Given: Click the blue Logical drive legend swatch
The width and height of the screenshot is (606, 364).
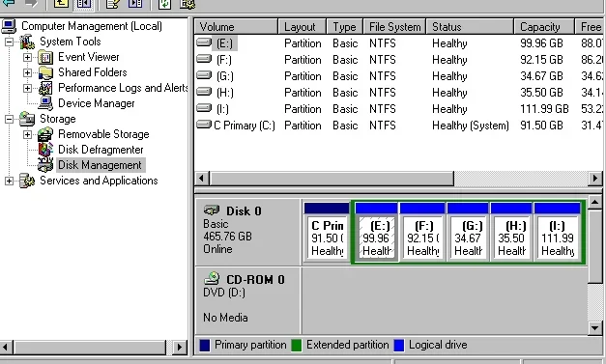Looking at the screenshot, I should pos(399,345).
